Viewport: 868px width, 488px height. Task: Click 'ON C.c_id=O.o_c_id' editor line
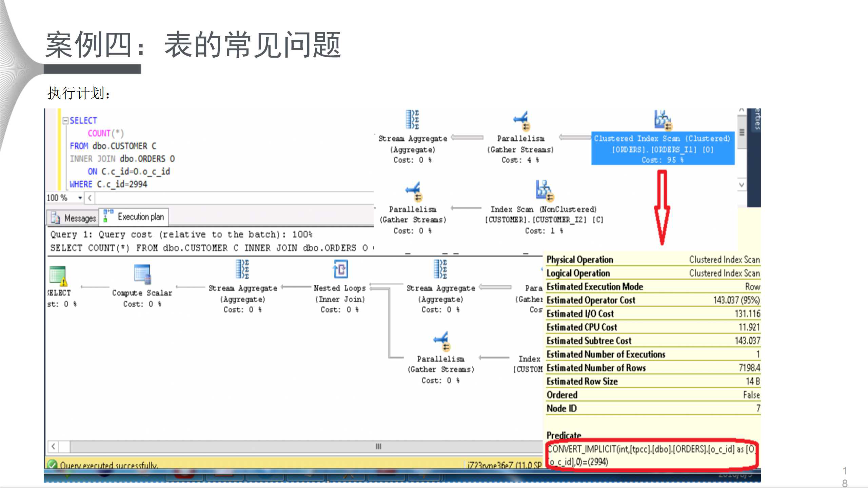point(129,171)
